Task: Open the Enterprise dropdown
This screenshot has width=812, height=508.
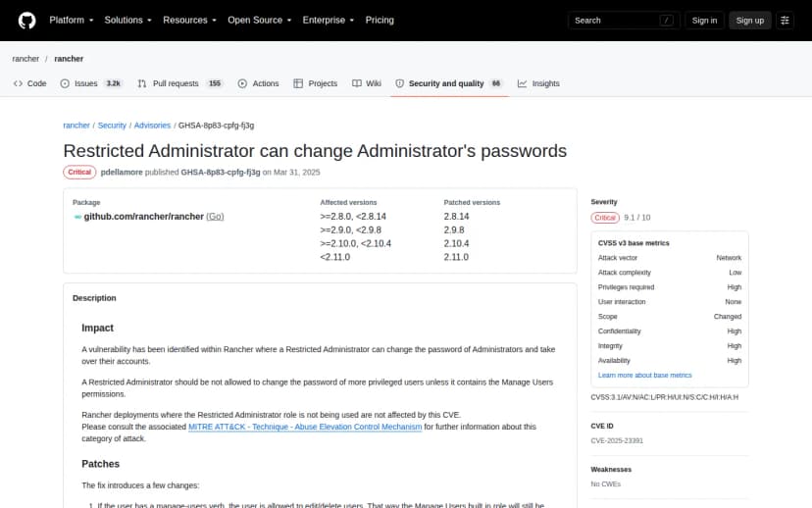Action: click(x=329, y=21)
